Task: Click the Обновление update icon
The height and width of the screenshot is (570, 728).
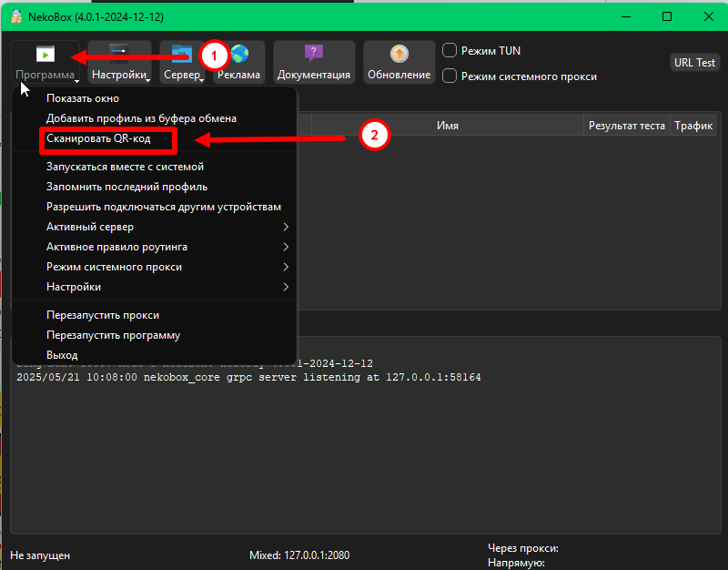Action: (399, 55)
